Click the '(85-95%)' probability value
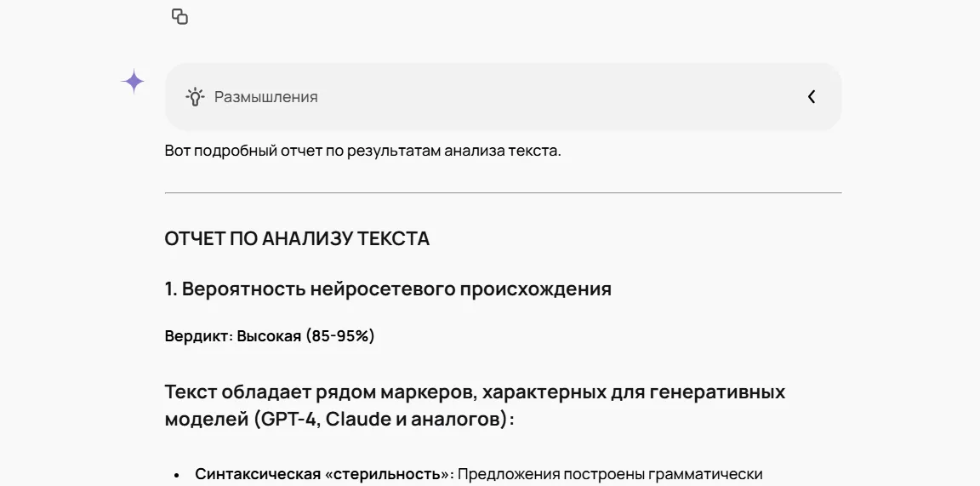This screenshot has width=980, height=486. click(340, 336)
